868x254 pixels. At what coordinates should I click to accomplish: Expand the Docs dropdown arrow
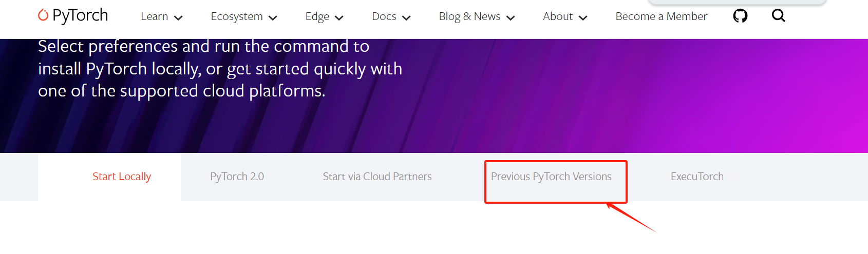coord(406,18)
